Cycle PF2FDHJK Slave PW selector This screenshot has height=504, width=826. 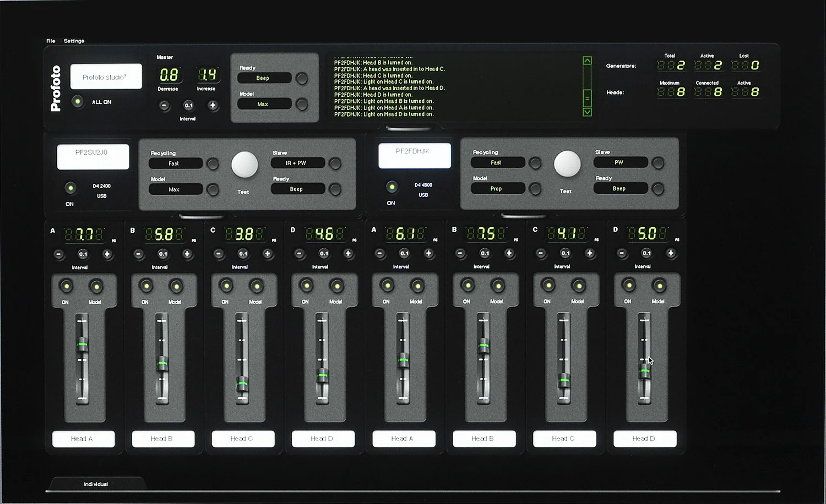click(657, 162)
